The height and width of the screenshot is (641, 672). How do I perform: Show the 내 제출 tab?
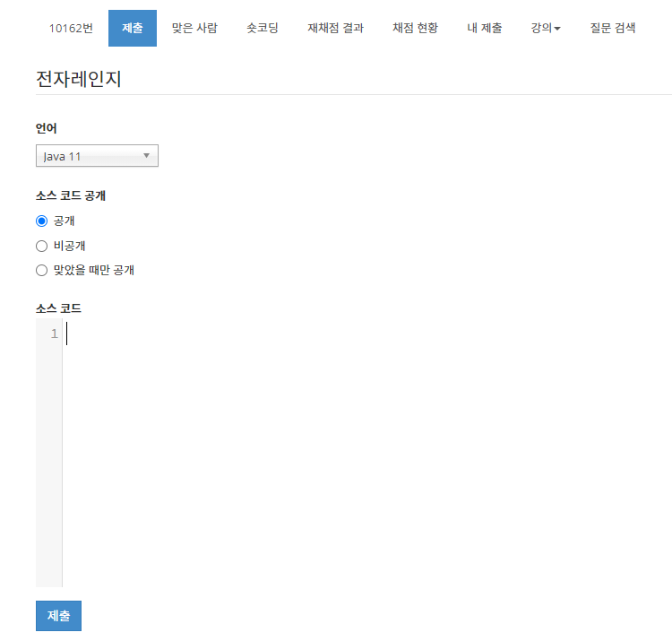click(x=484, y=29)
